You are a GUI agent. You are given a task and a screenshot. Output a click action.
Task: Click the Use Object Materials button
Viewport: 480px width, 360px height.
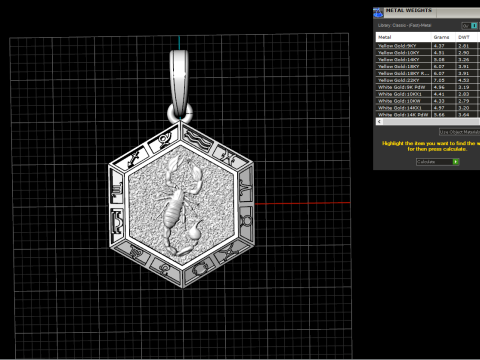tap(459, 132)
